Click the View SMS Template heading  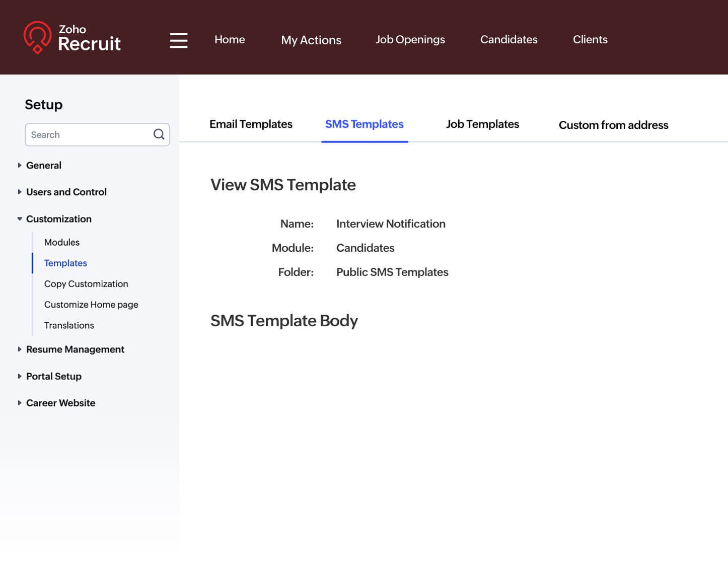coord(283,185)
